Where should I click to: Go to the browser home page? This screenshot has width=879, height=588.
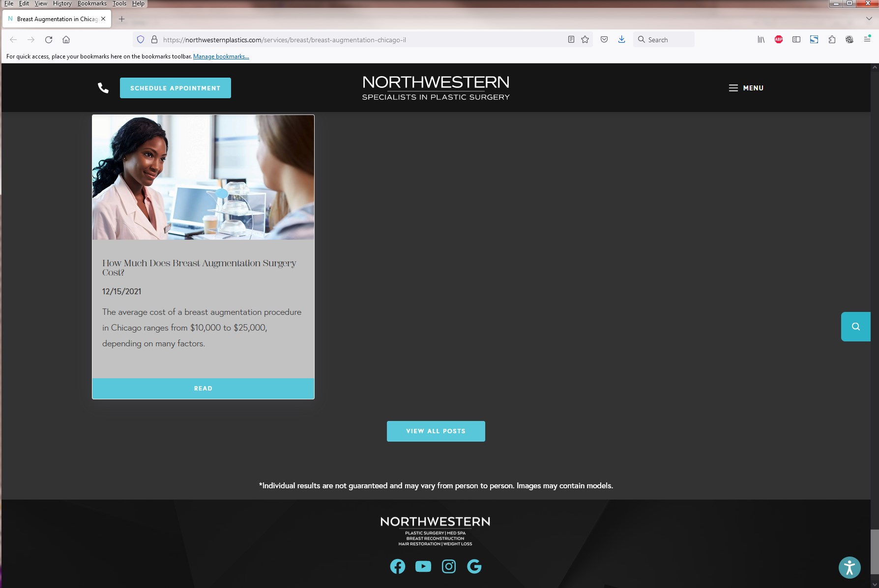(66, 40)
